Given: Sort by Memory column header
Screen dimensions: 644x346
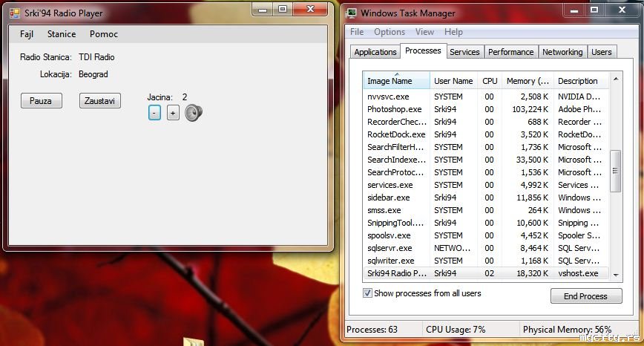Looking at the screenshot, I should 528,81.
